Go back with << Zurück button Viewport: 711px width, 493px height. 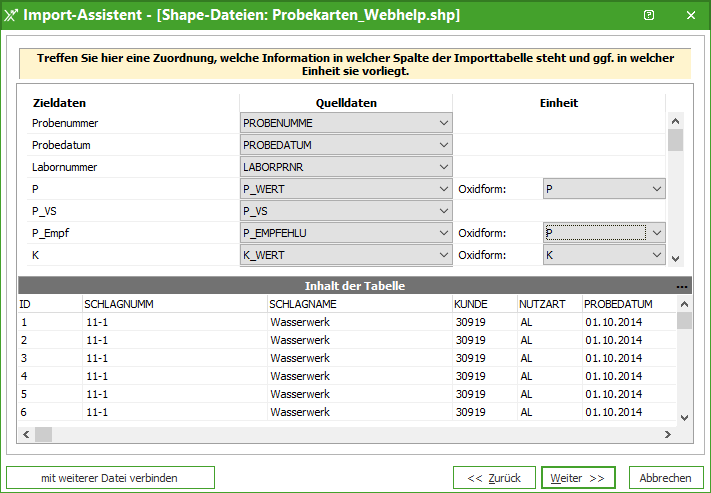pyautogui.click(x=494, y=478)
